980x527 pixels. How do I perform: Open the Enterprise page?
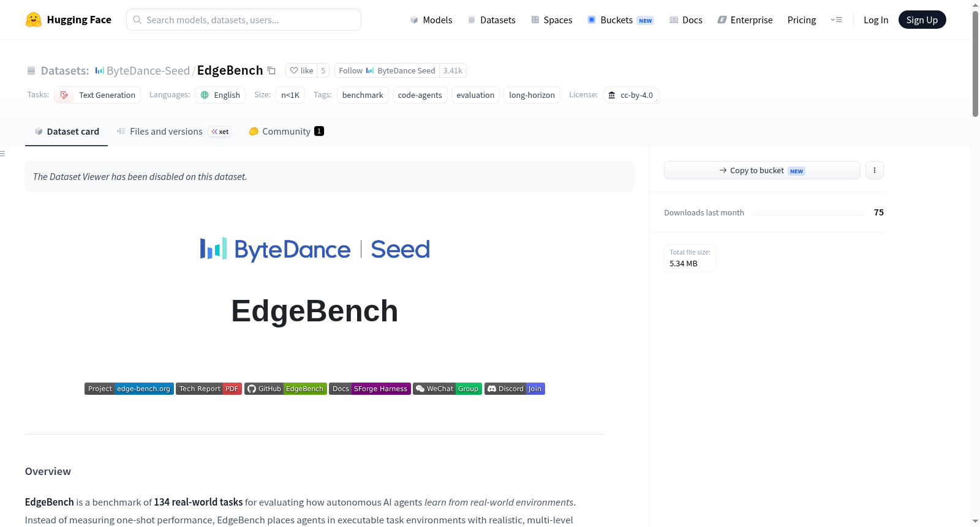pyautogui.click(x=745, y=20)
